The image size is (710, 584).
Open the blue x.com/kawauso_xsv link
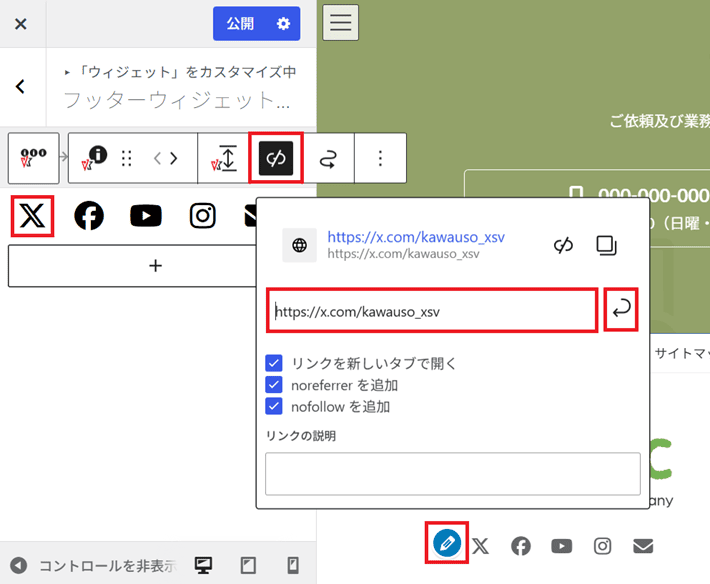(416, 237)
